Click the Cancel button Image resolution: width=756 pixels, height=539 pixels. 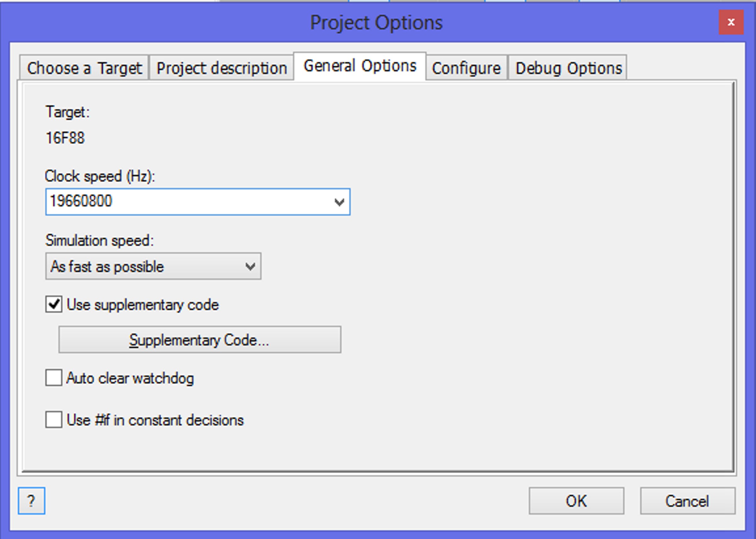(687, 501)
